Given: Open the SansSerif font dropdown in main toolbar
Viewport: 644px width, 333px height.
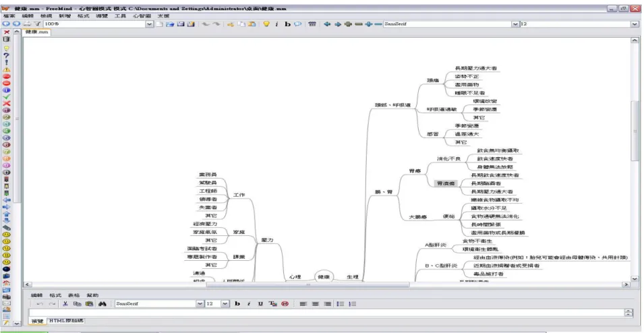Looking at the screenshot, I should (x=515, y=24).
